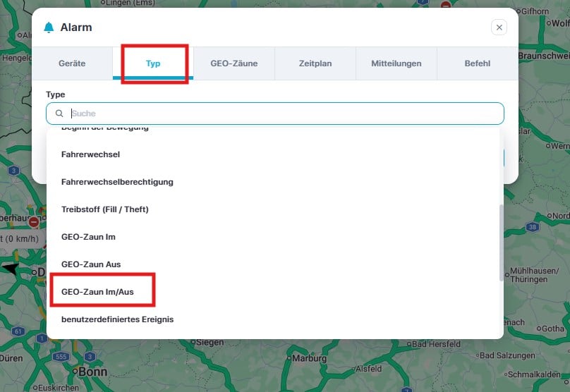570x392 pixels.
Task: Open the Typ tab
Action: [x=153, y=63]
